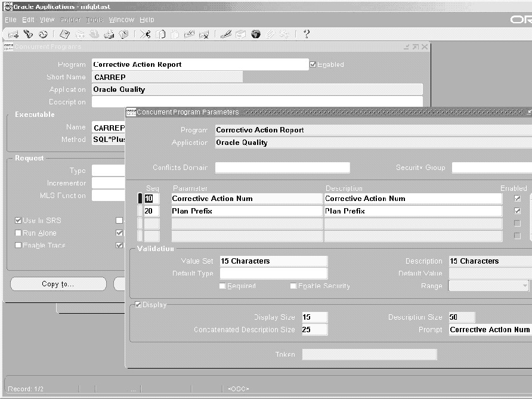Click the Default Type field
This screenshot has height=399, width=532.
pos(274,273)
